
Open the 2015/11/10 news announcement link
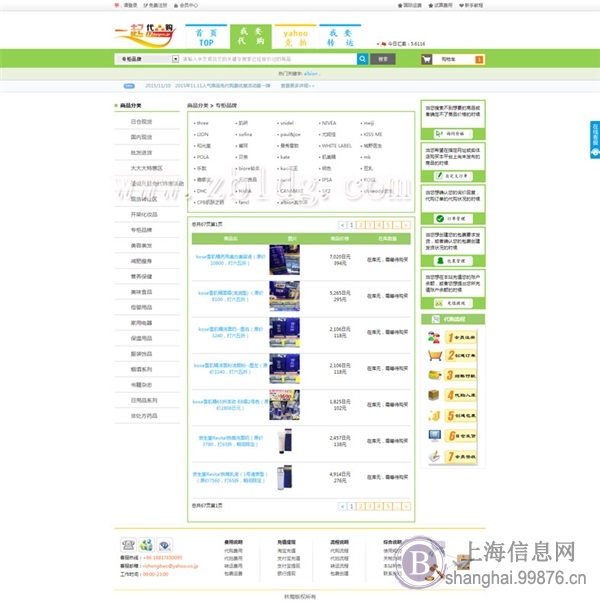coord(208,86)
